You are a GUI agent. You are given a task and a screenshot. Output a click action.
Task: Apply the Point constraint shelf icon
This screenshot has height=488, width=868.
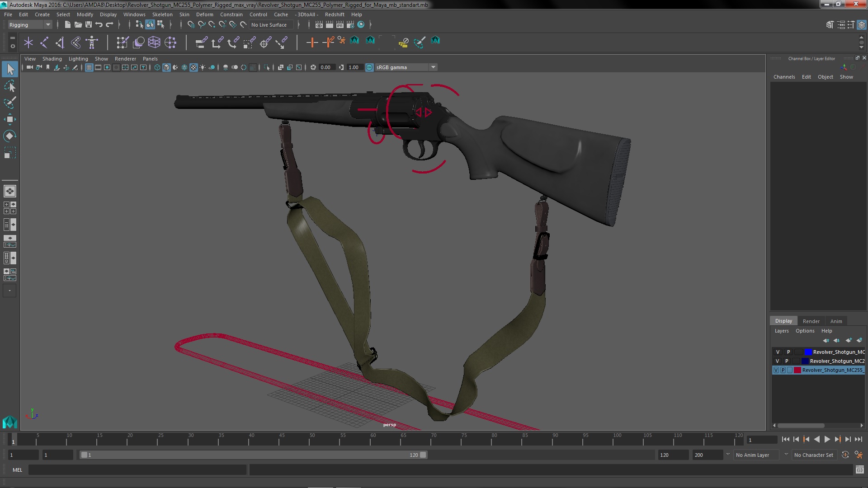tap(217, 42)
